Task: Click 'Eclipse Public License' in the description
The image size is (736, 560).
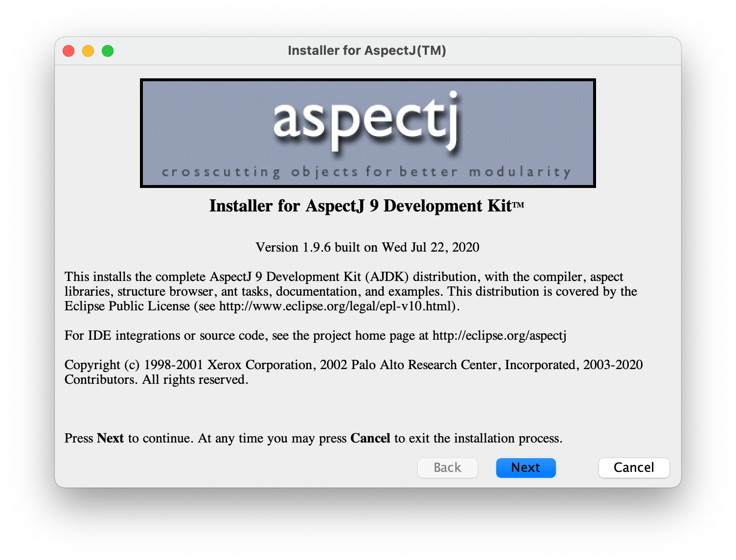Action: coord(127,306)
